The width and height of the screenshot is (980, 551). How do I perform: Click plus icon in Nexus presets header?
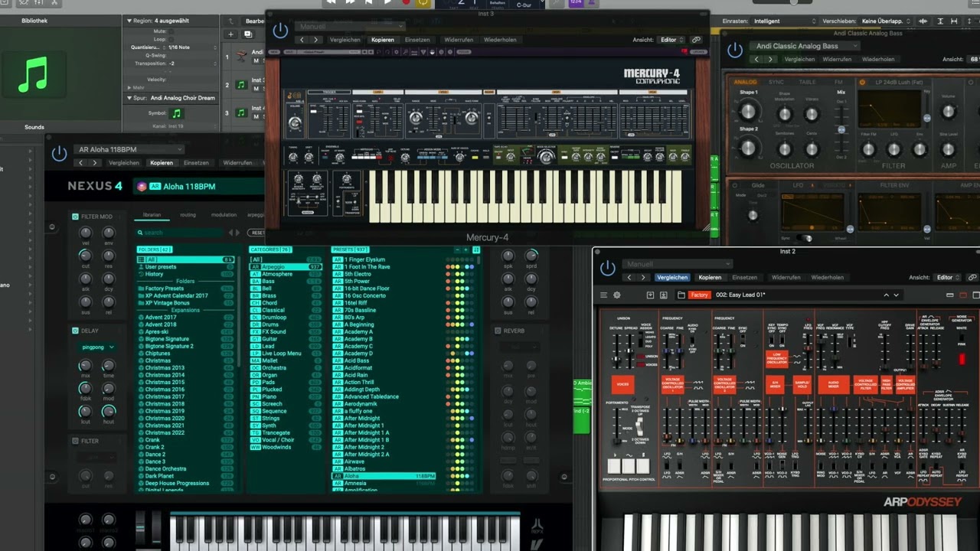466,249
